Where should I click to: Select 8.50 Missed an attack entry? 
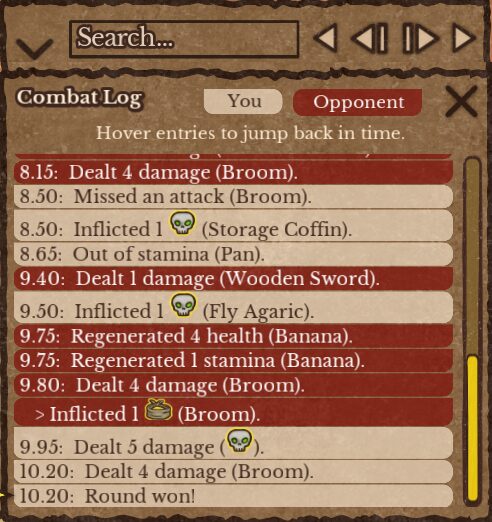(x=233, y=196)
